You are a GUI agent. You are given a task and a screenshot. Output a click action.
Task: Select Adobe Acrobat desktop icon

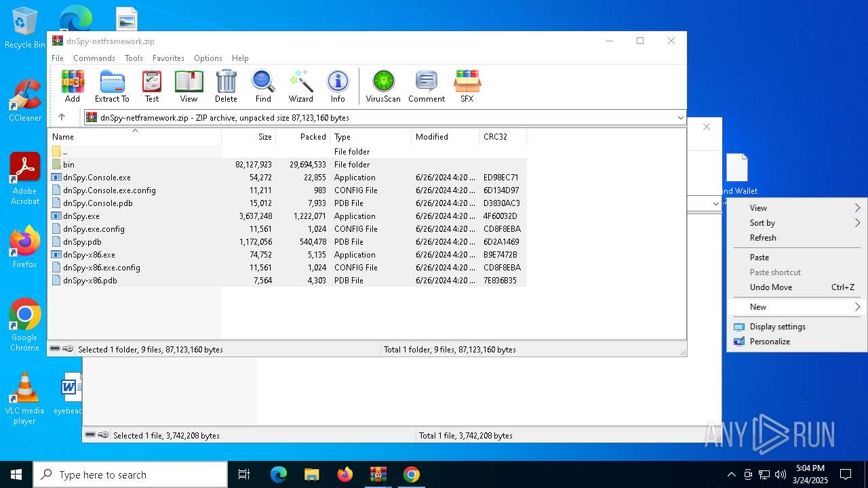[25, 178]
